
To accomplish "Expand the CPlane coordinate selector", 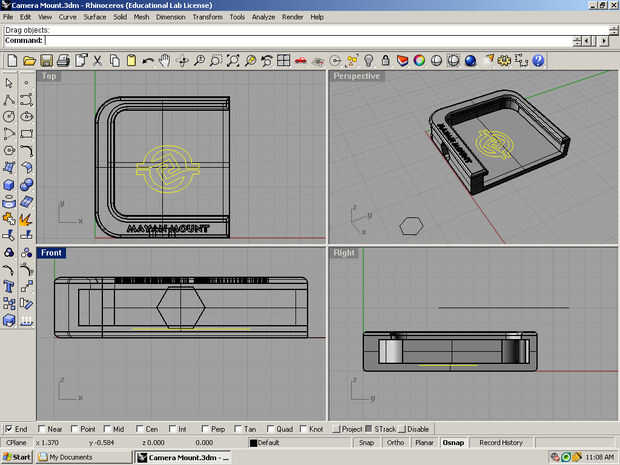I will pos(16,442).
